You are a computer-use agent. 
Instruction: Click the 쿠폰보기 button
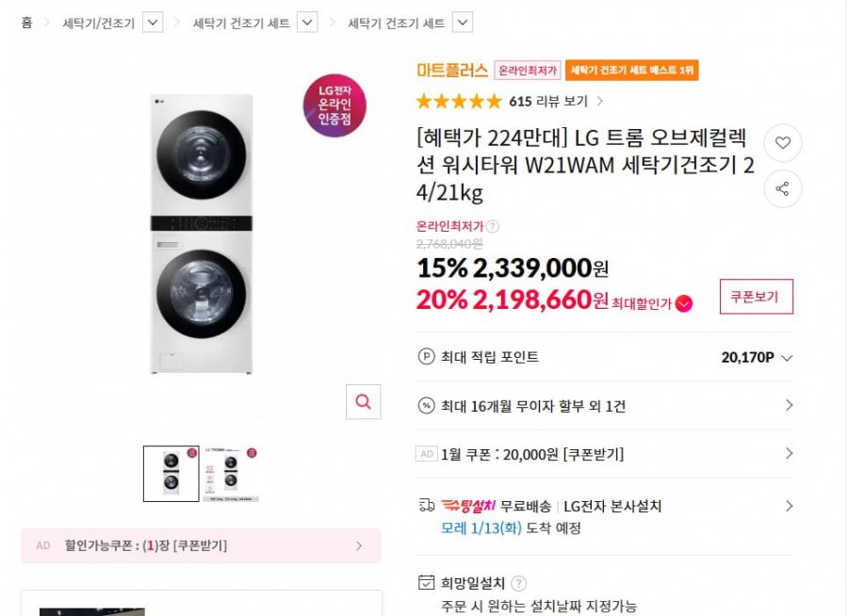click(x=756, y=297)
